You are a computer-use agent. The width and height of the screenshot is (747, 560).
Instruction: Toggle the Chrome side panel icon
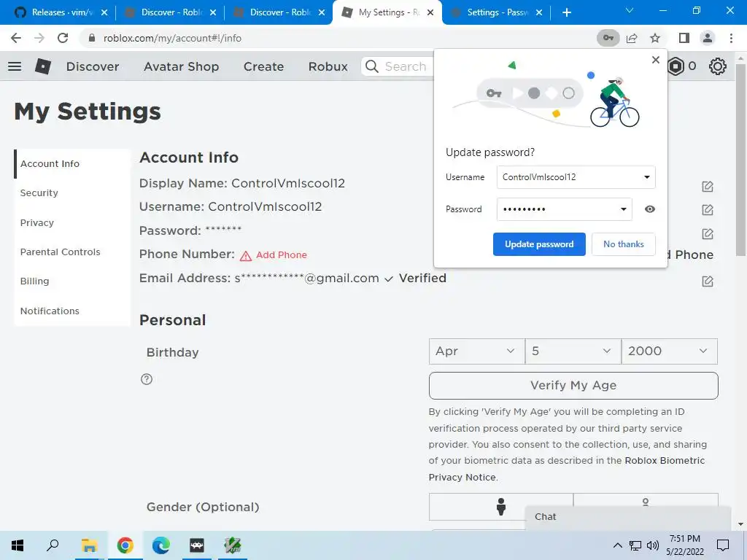pos(684,38)
